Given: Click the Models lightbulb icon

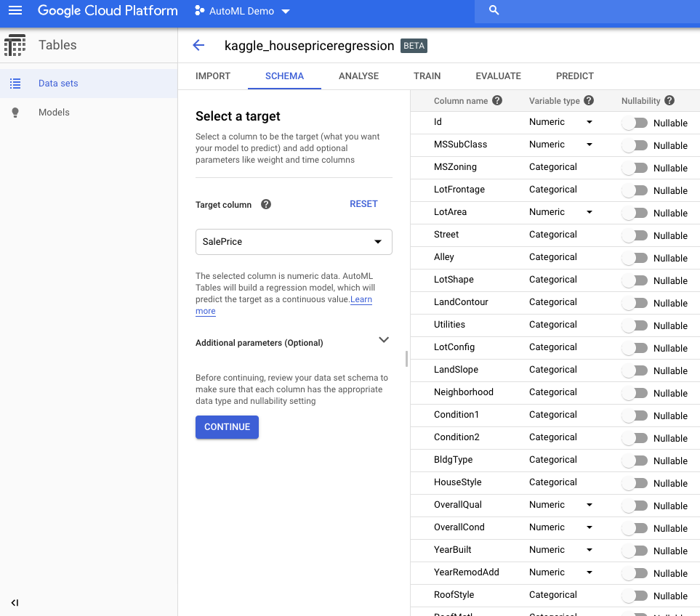Looking at the screenshot, I should 15,113.
